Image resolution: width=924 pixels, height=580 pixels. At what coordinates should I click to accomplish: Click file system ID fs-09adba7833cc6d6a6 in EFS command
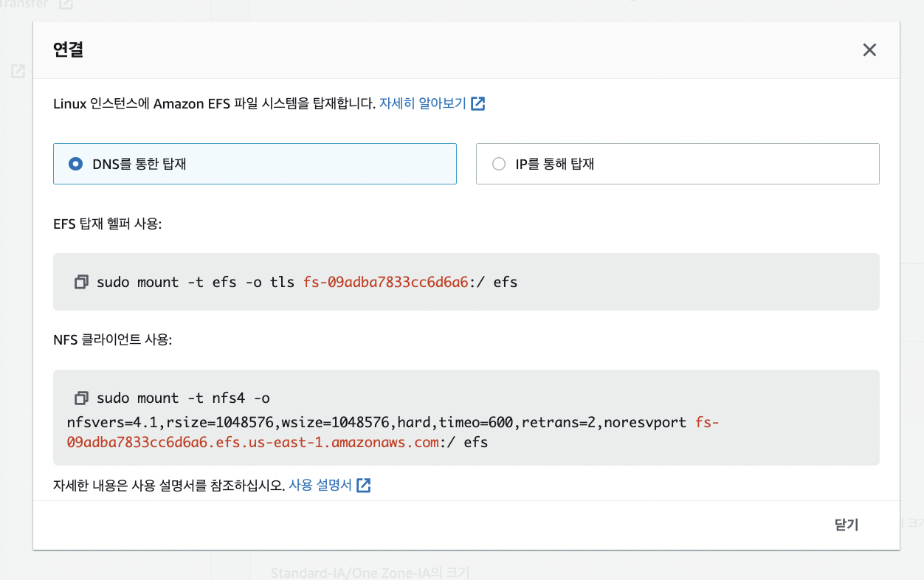[x=386, y=283]
